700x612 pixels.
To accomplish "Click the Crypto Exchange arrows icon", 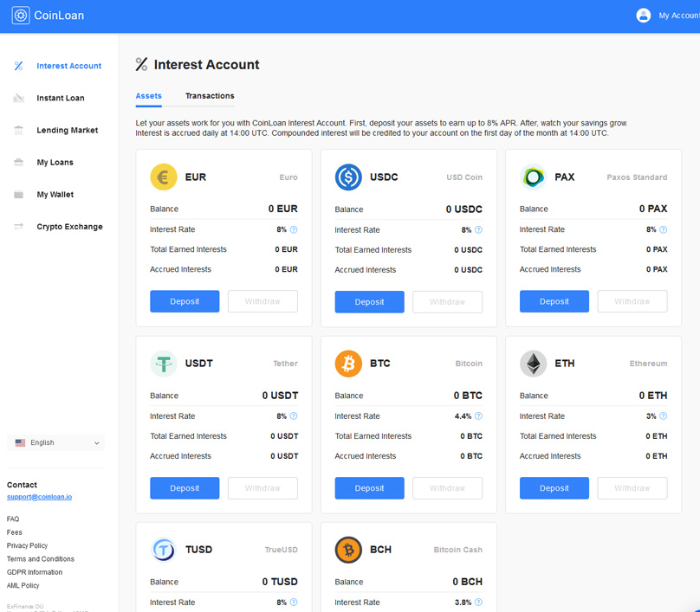I will (18, 227).
